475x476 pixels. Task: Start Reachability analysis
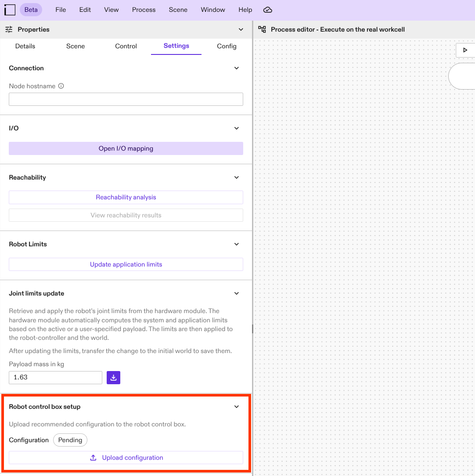click(x=126, y=197)
